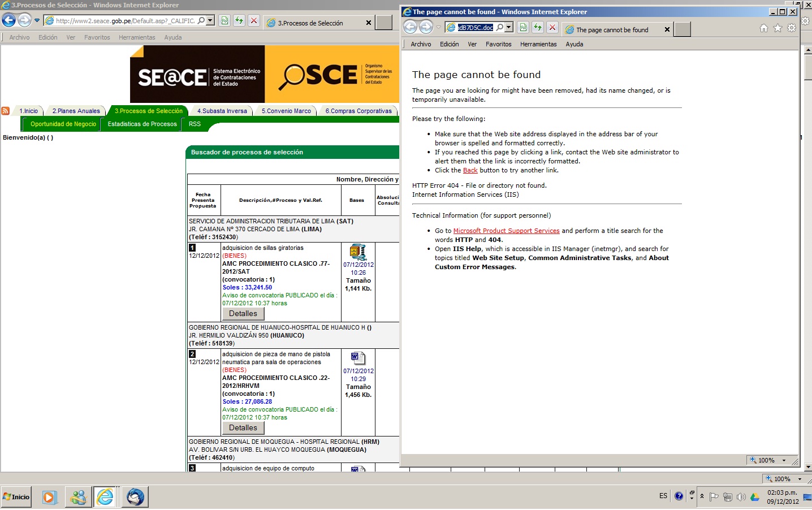Click the network tray icon
The image size is (812, 510).
(727, 497)
